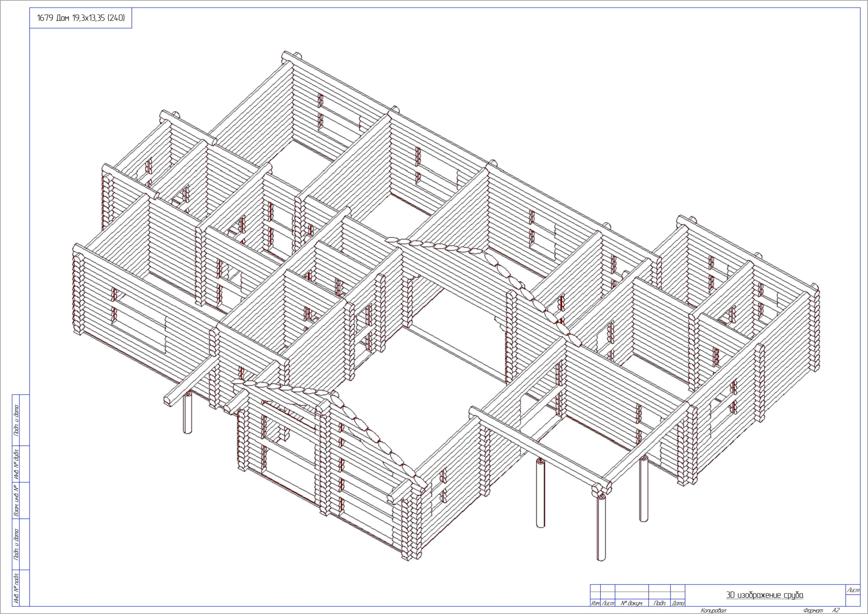Click the 'Копировал' label below the title block
This screenshot has width=868, height=614.
pyautogui.click(x=713, y=611)
